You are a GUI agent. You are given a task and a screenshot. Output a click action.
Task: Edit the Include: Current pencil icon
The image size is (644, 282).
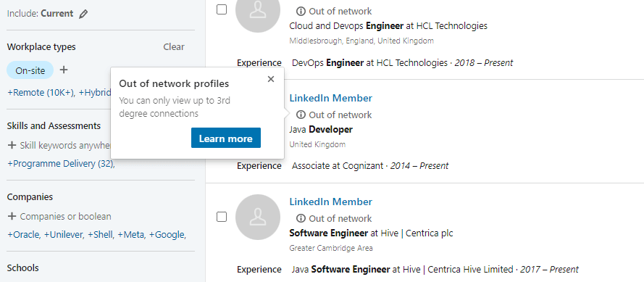83,14
